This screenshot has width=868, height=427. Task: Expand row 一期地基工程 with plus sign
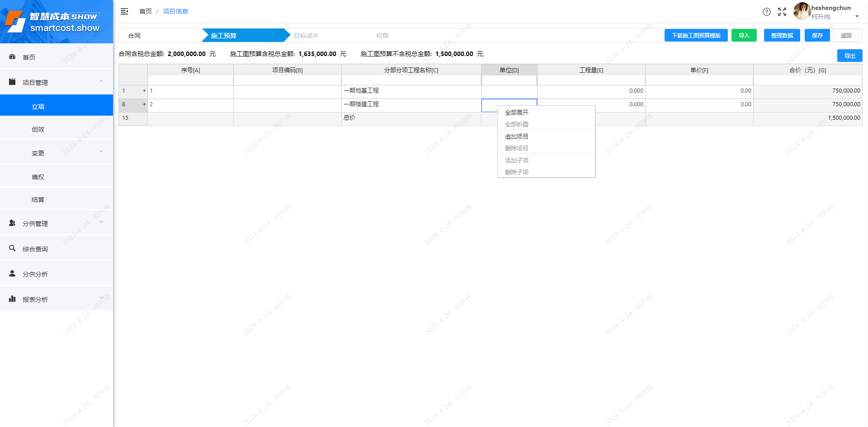[144, 91]
